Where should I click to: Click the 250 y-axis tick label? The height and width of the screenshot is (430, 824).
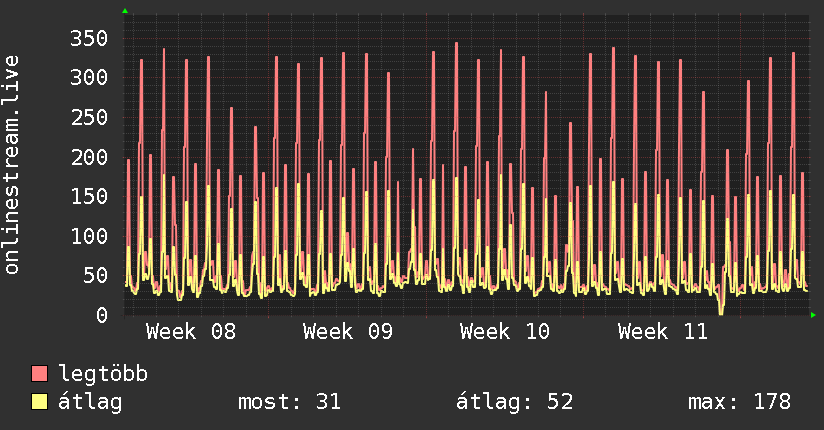[x=89, y=118]
